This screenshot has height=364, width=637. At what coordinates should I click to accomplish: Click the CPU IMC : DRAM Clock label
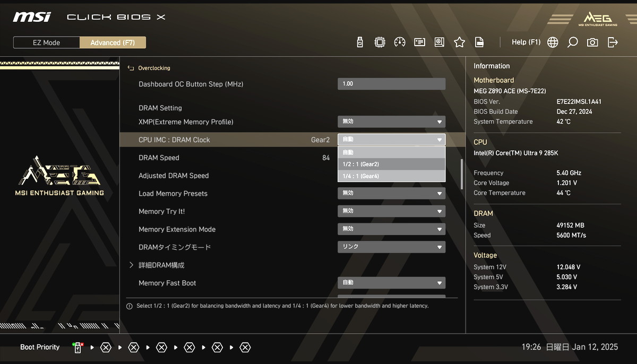pos(174,140)
